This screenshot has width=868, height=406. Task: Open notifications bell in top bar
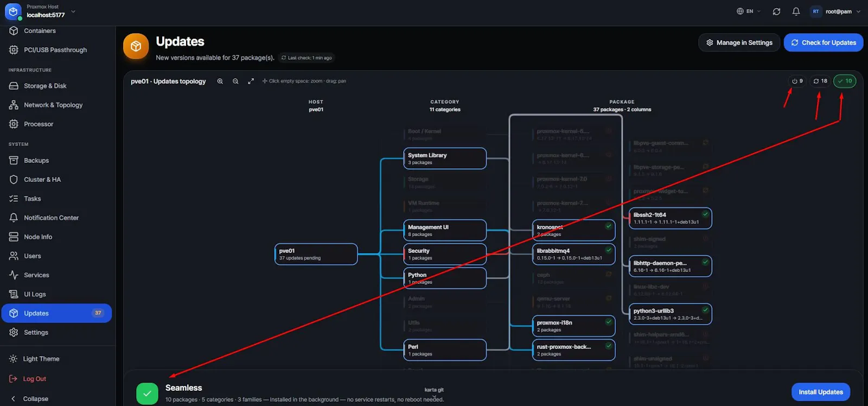(x=796, y=11)
